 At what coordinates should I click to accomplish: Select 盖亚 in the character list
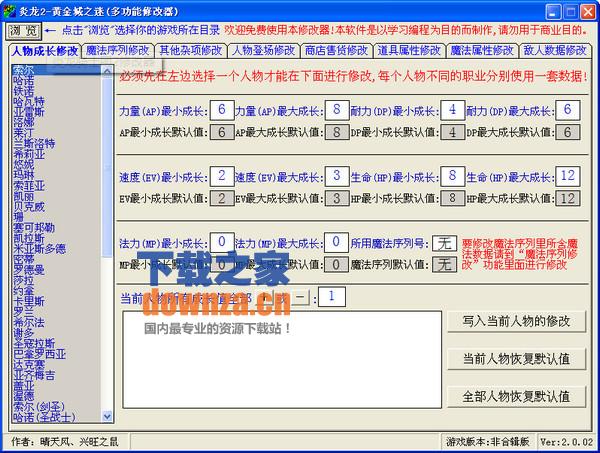[x=57, y=386]
